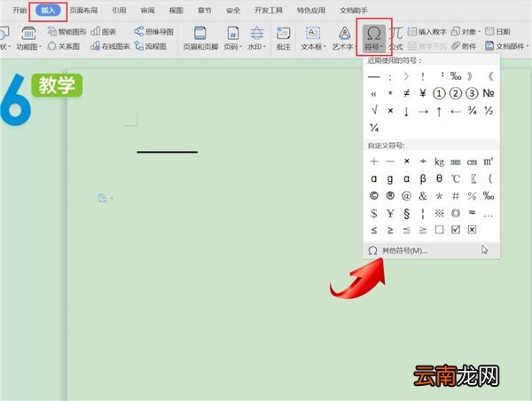Pick the ≠ symbol from recent symbols

click(406, 93)
